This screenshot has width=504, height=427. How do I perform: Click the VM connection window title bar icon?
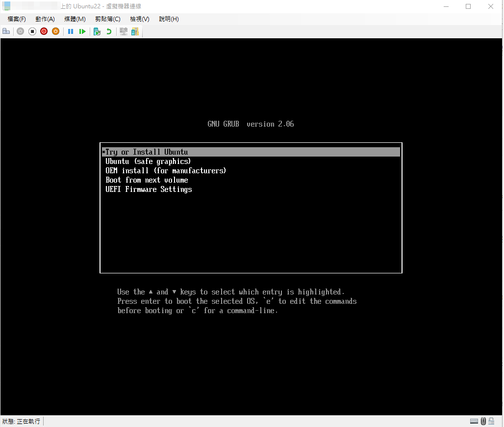[x=6, y=6]
